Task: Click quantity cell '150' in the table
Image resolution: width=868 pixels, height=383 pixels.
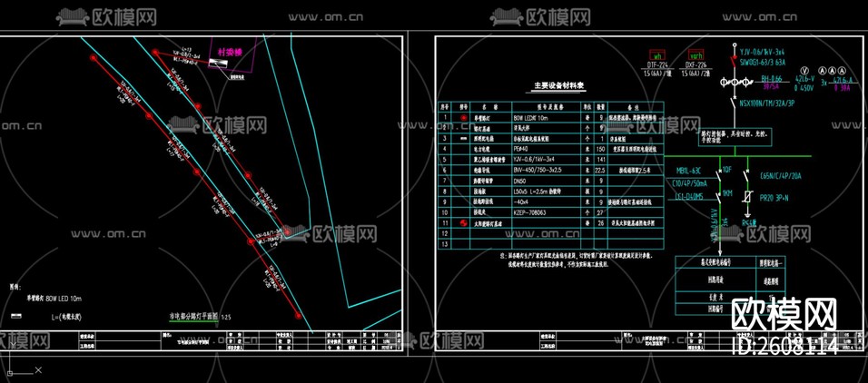Action: [599, 149]
